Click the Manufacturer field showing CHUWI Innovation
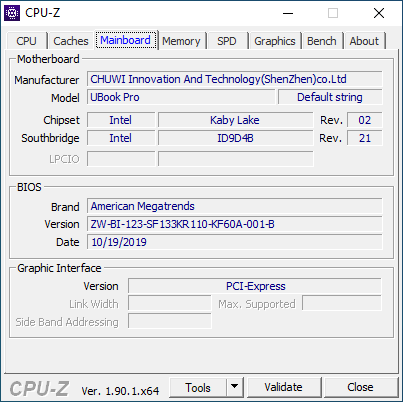 [x=235, y=79]
